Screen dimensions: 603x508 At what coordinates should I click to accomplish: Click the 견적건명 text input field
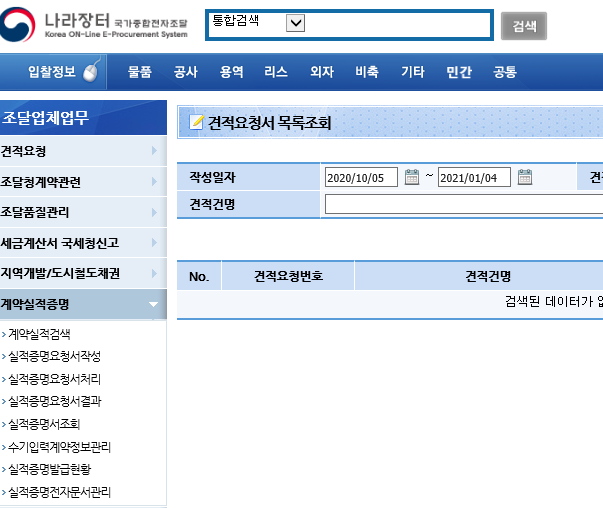click(x=464, y=204)
